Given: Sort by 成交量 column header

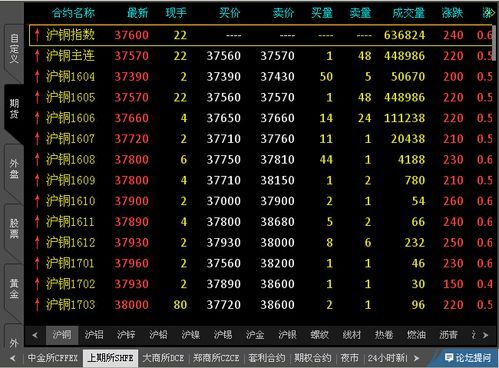Looking at the screenshot, I should point(409,13).
